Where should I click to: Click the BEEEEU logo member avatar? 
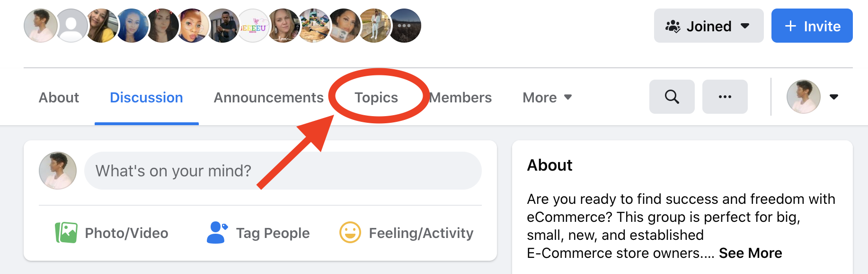click(253, 26)
